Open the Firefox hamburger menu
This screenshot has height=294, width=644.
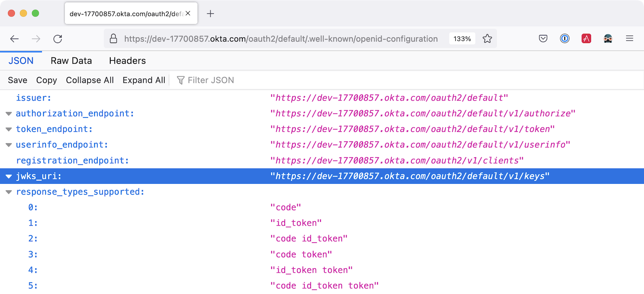(x=630, y=39)
